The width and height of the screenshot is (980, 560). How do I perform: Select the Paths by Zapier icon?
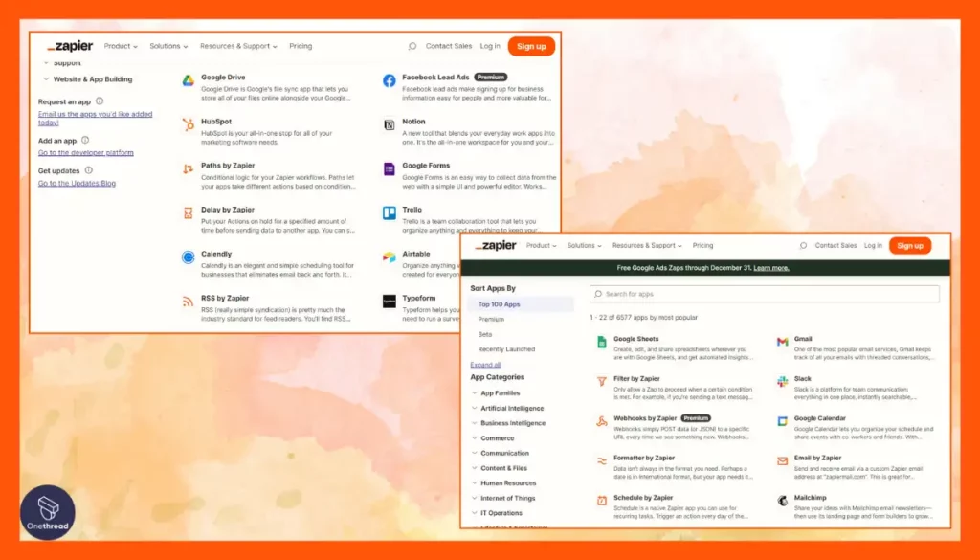click(x=189, y=168)
